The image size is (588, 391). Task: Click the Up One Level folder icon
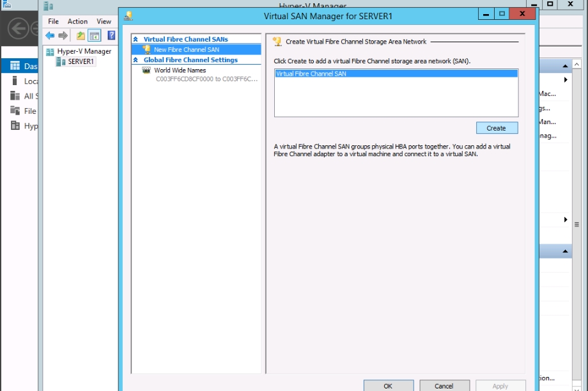pyautogui.click(x=81, y=36)
